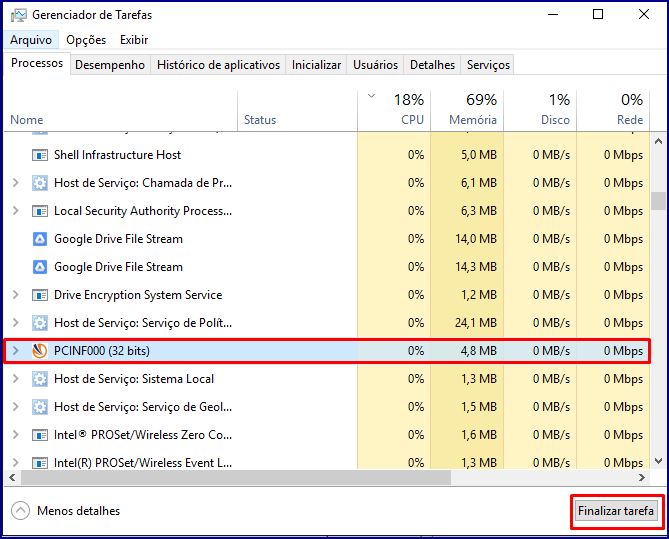Click the vertical scrollbar down arrow

tap(658, 461)
